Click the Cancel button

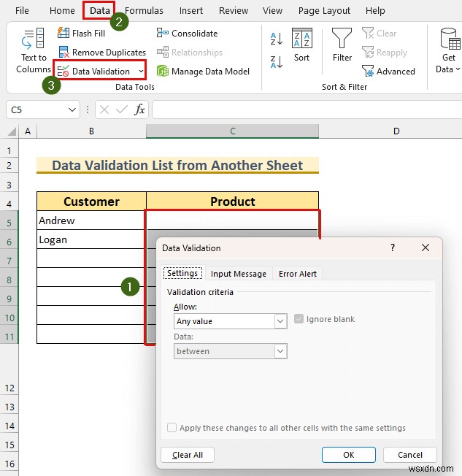pos(409,455)
